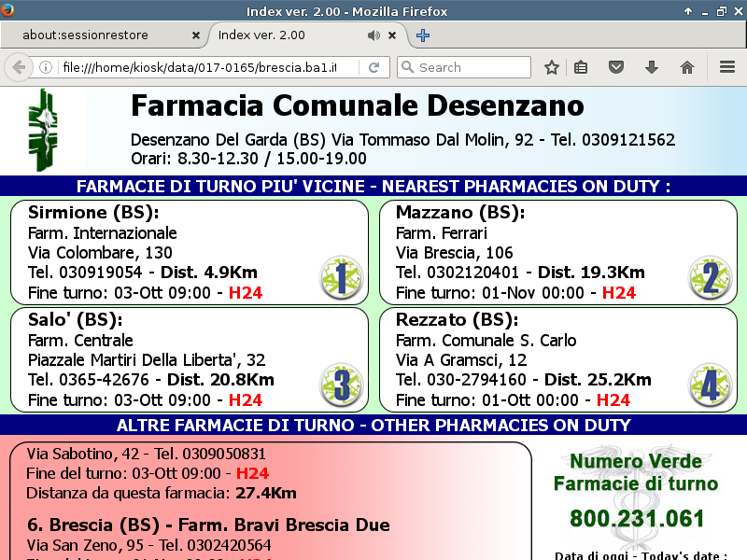
Task: Close the about:sessionrestore tab
Action: pos(195,35)
